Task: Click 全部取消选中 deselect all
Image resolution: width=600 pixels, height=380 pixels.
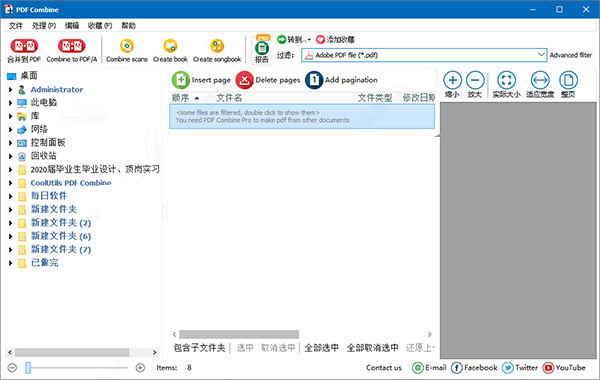Action: click(x=372, y=347)
